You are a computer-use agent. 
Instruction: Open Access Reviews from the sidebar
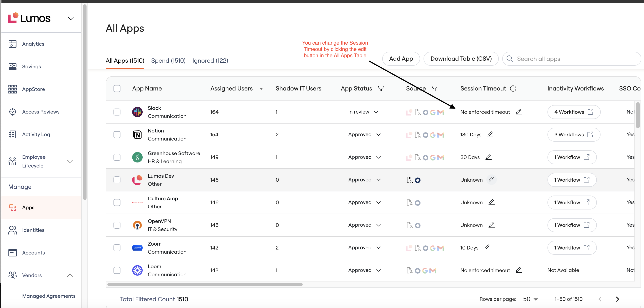tap(40, 112)
